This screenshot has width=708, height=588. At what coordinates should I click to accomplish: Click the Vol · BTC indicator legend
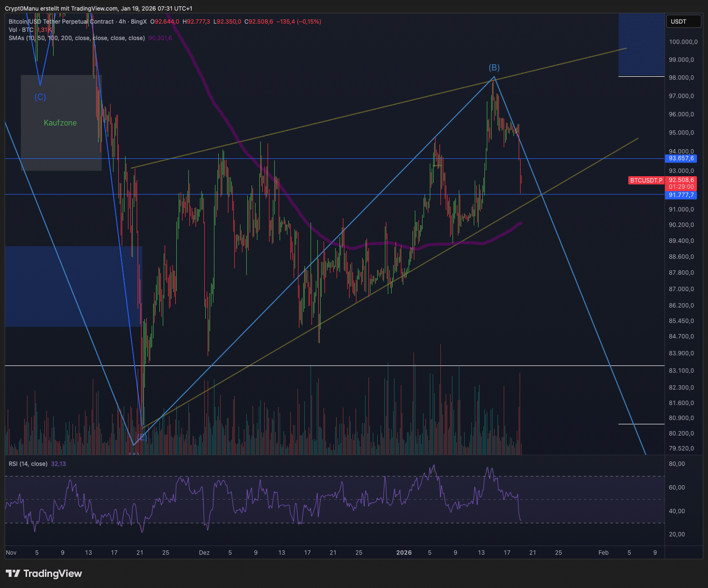click(x=21, y=30)
